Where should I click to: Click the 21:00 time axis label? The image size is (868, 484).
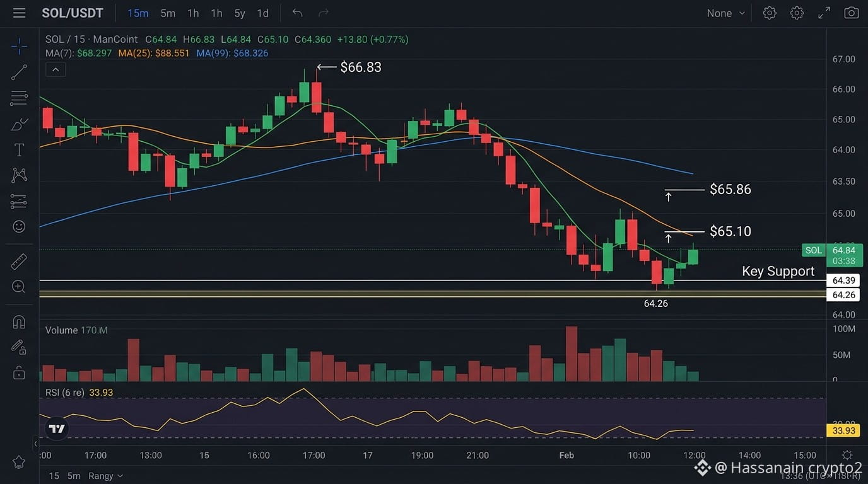tap(478, 455)
